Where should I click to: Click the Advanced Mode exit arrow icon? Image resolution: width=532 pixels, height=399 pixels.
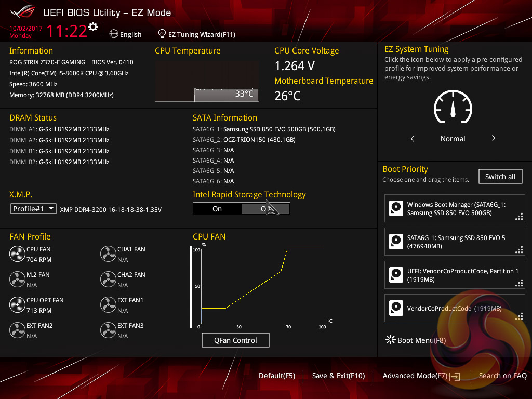(x=455, y=376)
